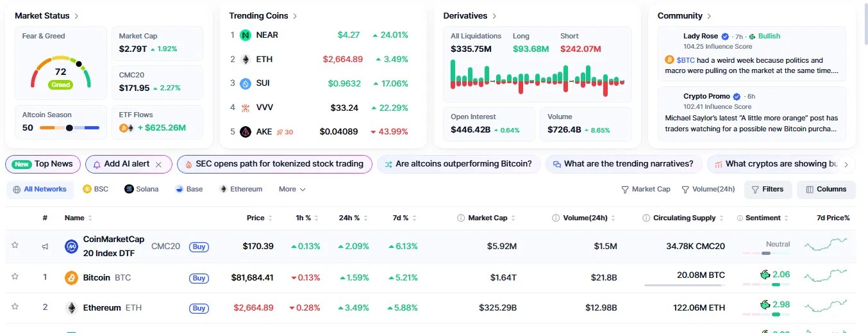Click Are altcoins outperforming Bitcoin? prompt

(x=458, y=165)
